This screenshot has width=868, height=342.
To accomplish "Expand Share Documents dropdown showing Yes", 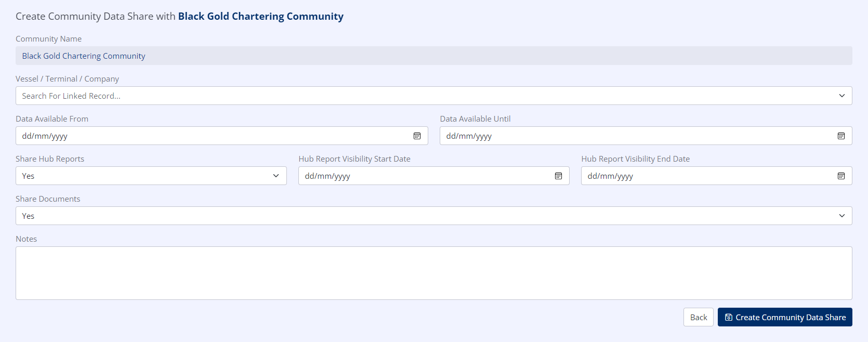I will point(416,216).
